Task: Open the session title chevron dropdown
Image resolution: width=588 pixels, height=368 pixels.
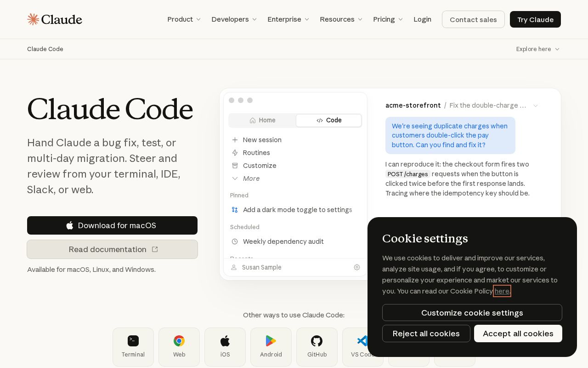Action: coord(536,106)
